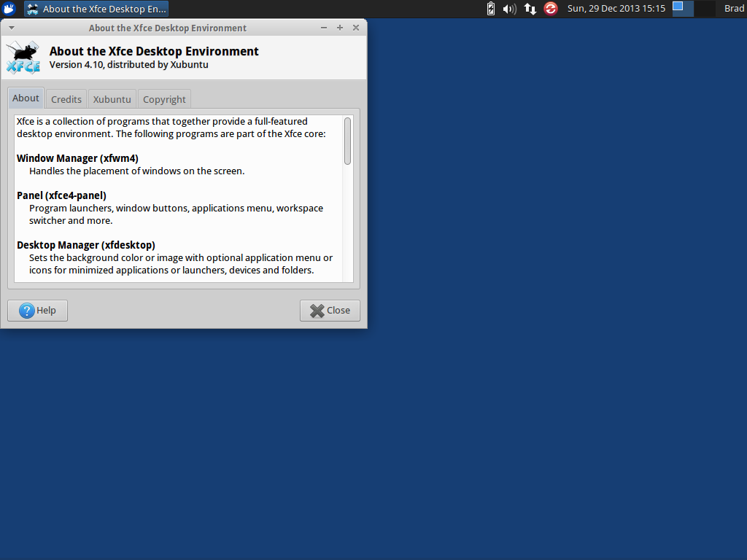Select the About tab
The image size is (747, 560).
click(26, 98)
